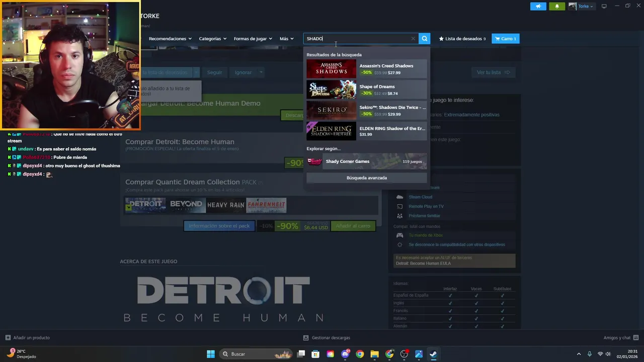Open volume speaker tray icon
The width and height of the screenshot is (644, 362).
pyautogui.click(x=608, y=354)
